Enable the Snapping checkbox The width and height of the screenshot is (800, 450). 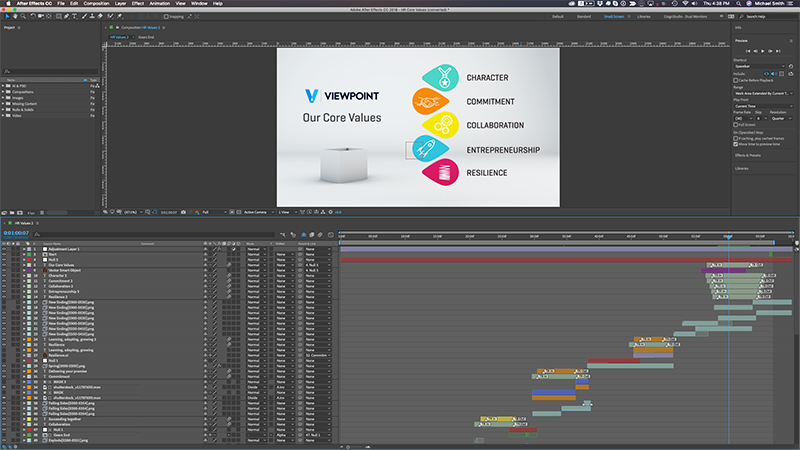(166, 16)
